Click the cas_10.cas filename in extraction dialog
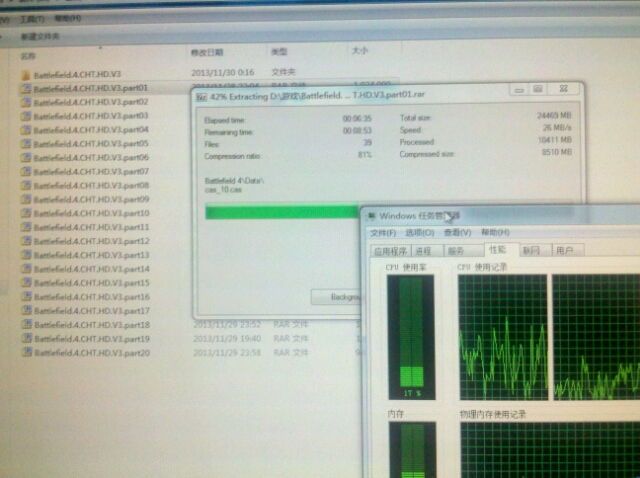 223,190
